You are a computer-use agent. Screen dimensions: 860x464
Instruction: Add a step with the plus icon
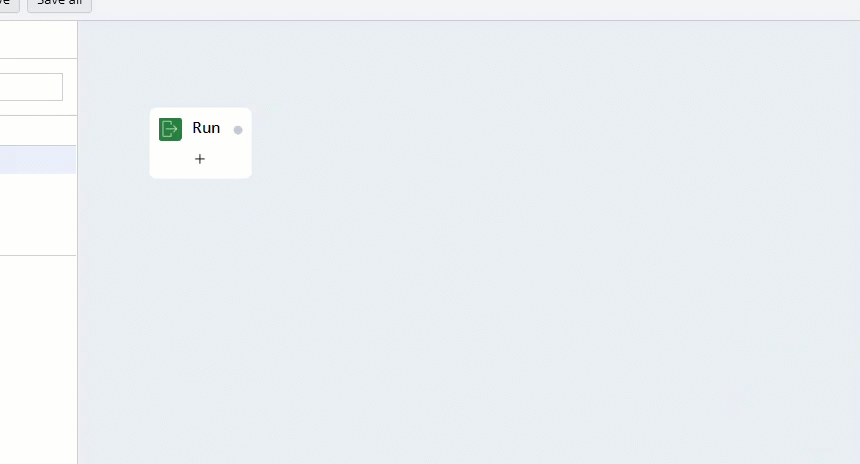[x=200, y=159]
